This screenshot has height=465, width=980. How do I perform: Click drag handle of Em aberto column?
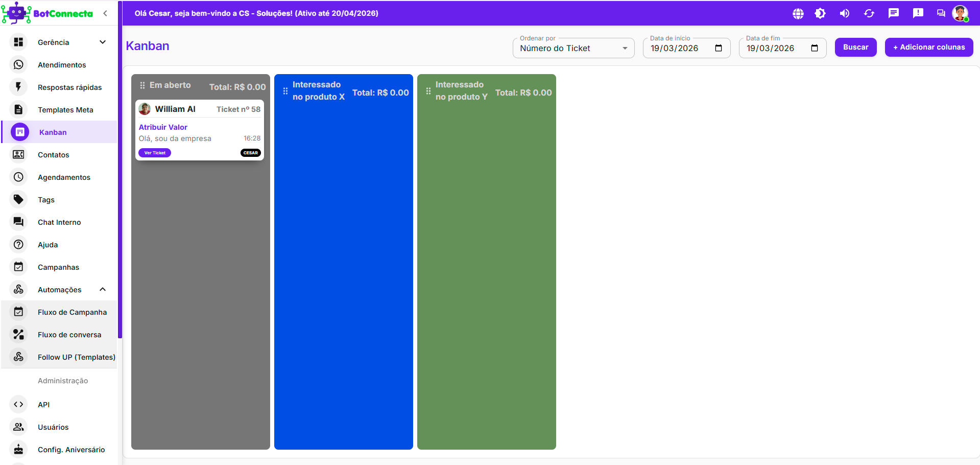[142, 85]
